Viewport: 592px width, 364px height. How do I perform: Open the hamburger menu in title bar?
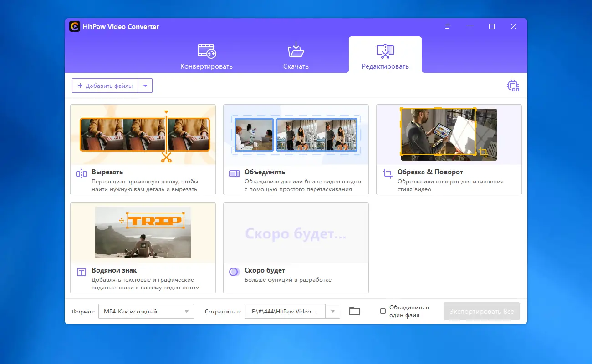coord(448,26)
